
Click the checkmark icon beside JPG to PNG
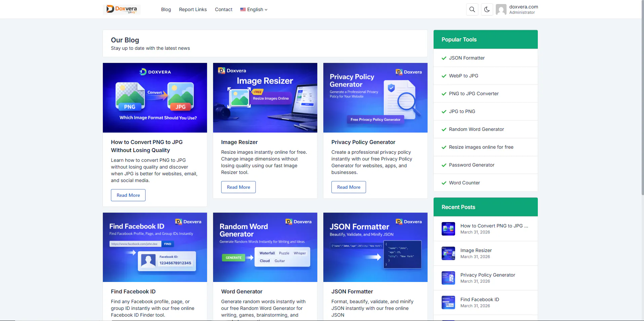pos(444,112)
